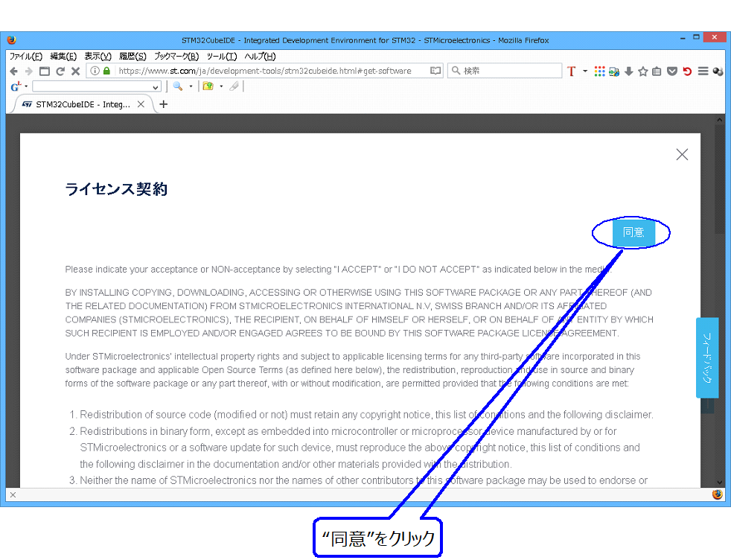Select the red Text 'T' toolbar icon

572,71
